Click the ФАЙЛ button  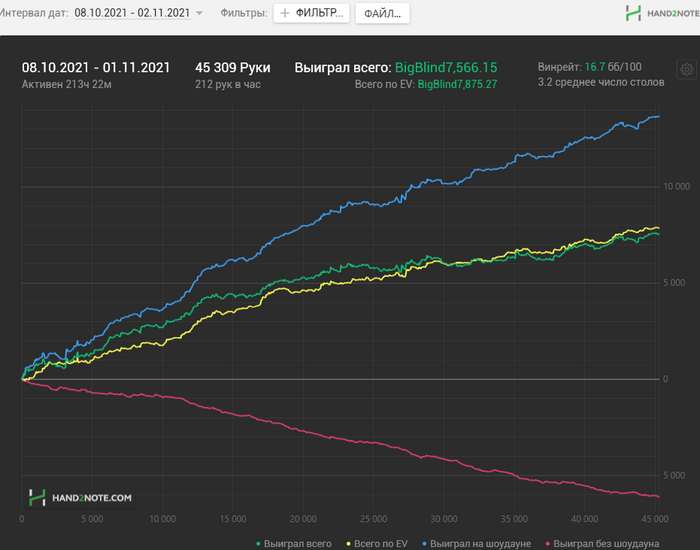383,13
